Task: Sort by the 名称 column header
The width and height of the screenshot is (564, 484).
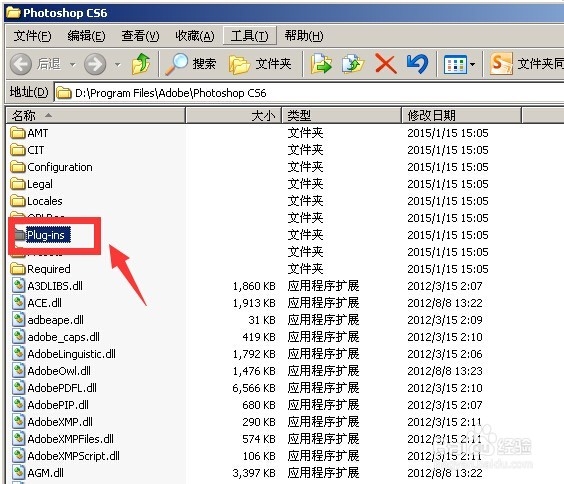Action: click(96, 116)
